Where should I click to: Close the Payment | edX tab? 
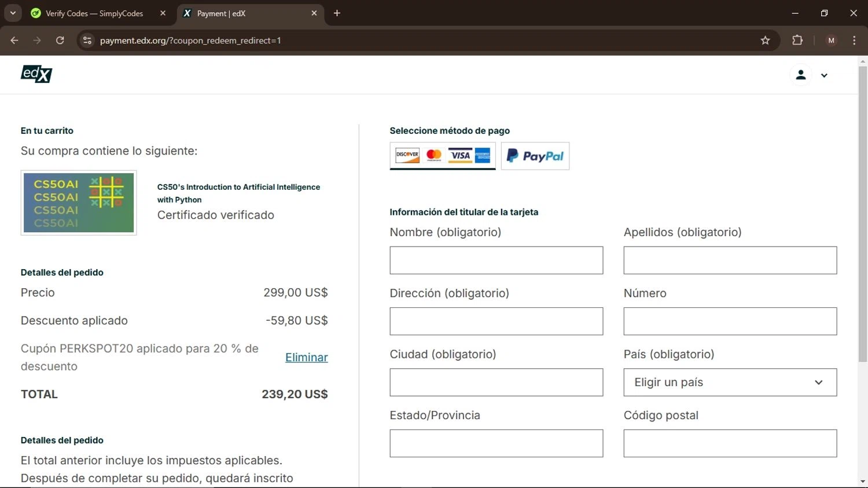314,13
